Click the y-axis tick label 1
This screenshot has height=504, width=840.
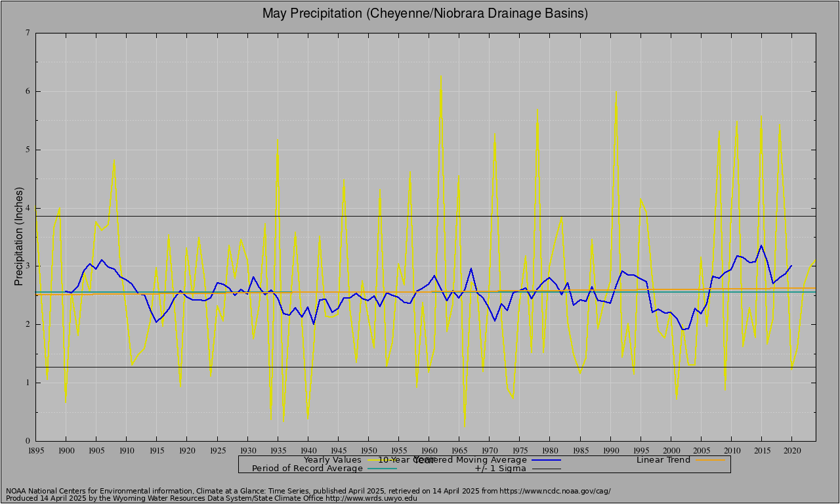click(x=27, y=383)
